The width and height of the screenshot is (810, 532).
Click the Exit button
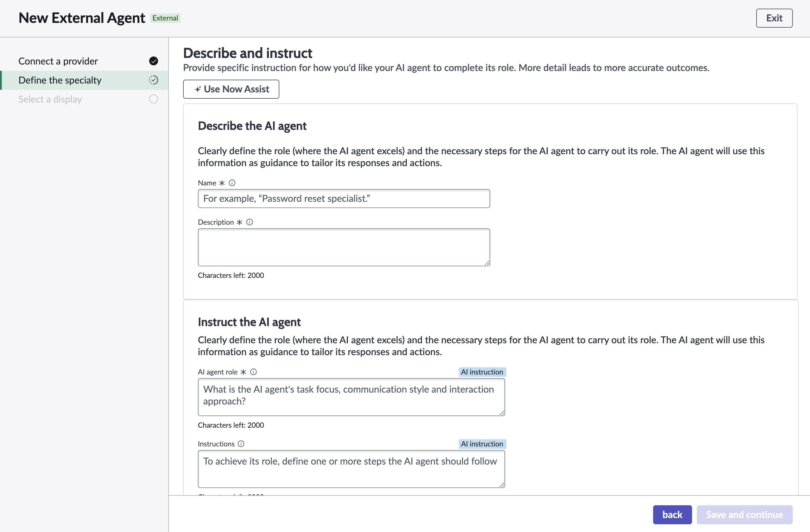[774, 18]
